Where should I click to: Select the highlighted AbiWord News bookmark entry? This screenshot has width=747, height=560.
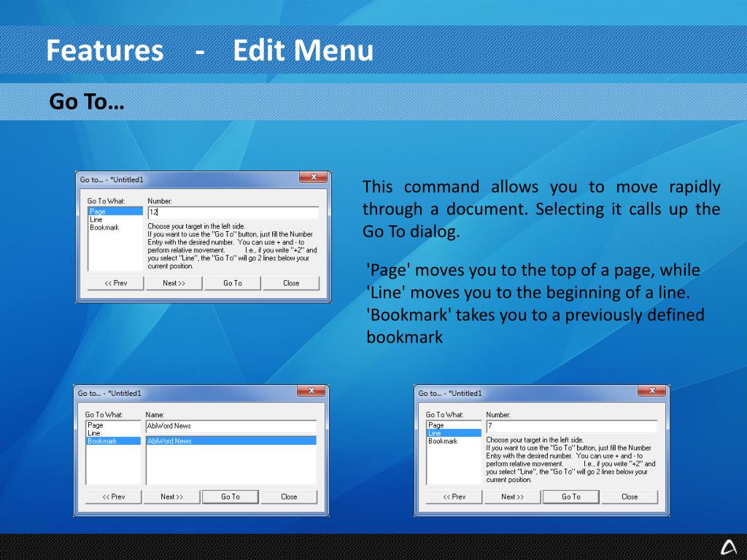pos(231,441)
